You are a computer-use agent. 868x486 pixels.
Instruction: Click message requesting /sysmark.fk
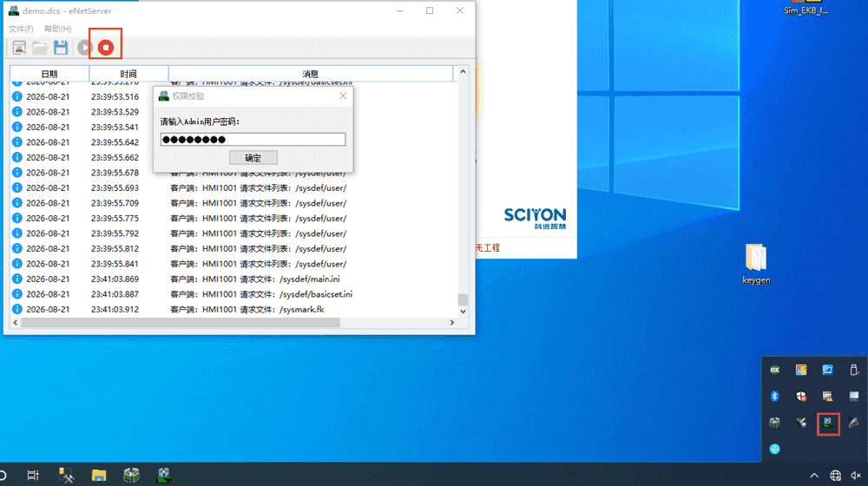coord(247,310)
